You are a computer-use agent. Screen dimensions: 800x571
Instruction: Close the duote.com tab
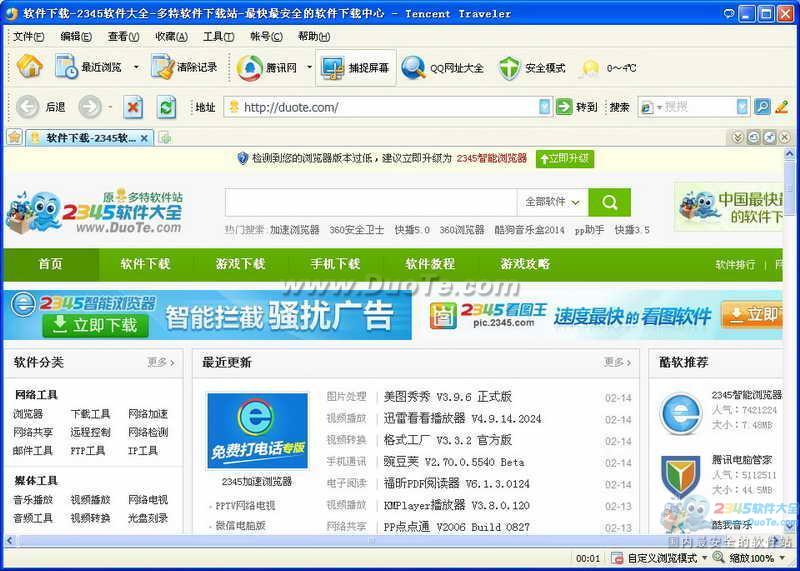coord(144,138)
